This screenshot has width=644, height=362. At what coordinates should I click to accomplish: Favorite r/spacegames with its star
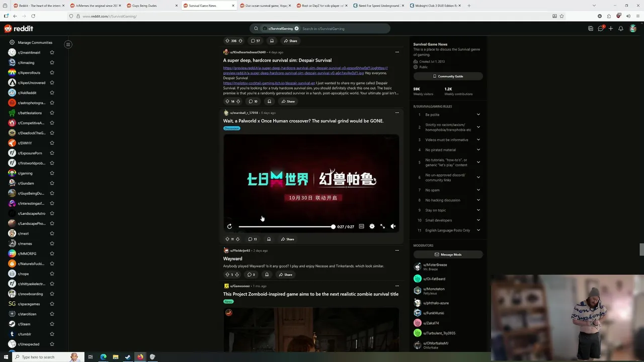52,304
